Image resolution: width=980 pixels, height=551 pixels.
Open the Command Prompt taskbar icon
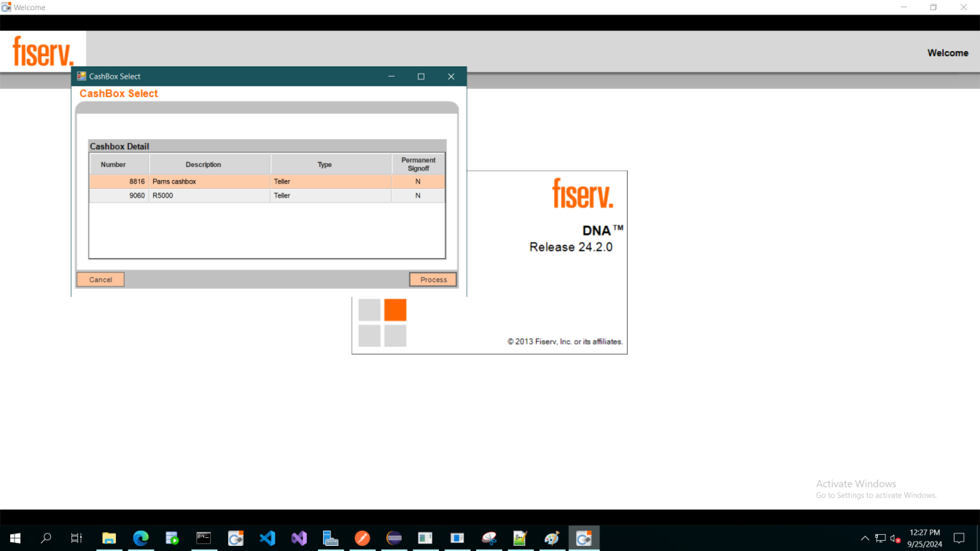point(203,539)
